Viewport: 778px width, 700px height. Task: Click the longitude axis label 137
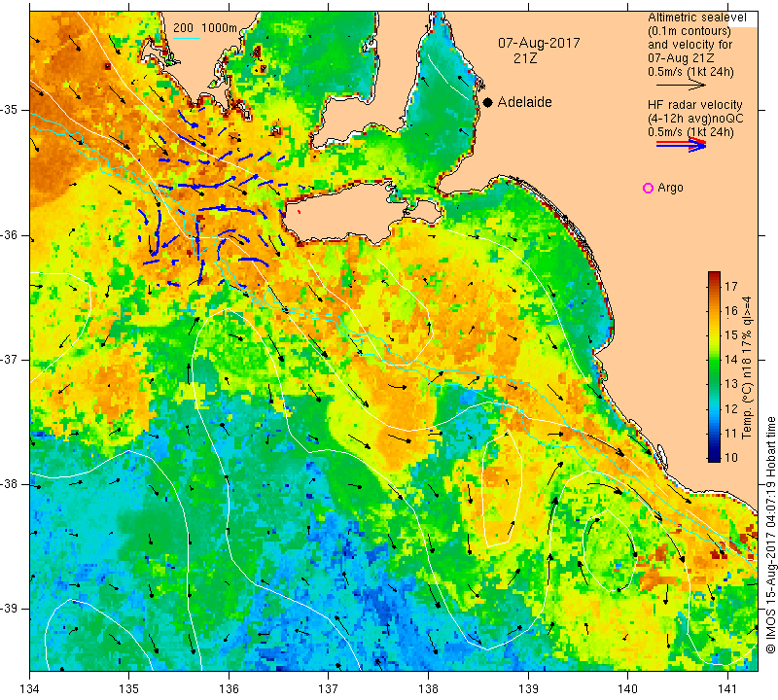[x=329, y=688]
